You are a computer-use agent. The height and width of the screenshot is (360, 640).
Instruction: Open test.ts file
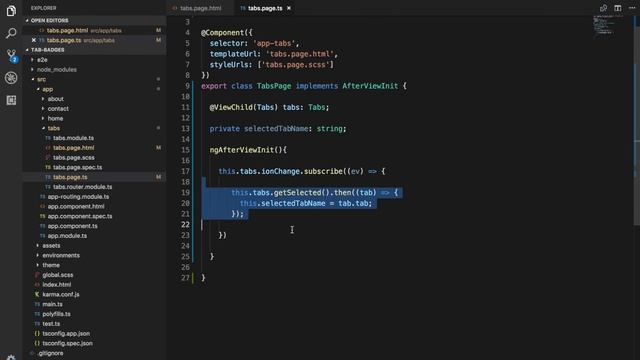tap(51, 324)
